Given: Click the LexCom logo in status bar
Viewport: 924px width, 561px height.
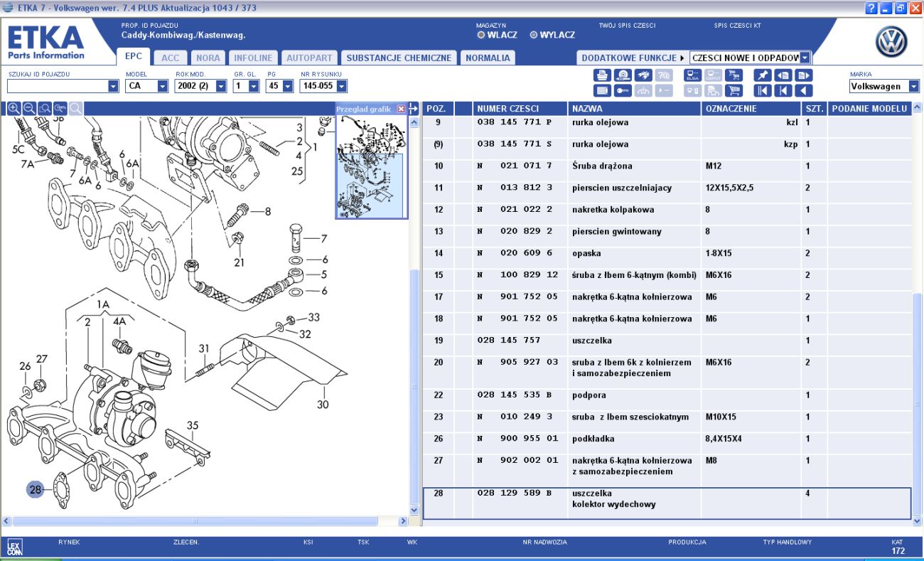Looking at the screenshot, I should [14, 547].
